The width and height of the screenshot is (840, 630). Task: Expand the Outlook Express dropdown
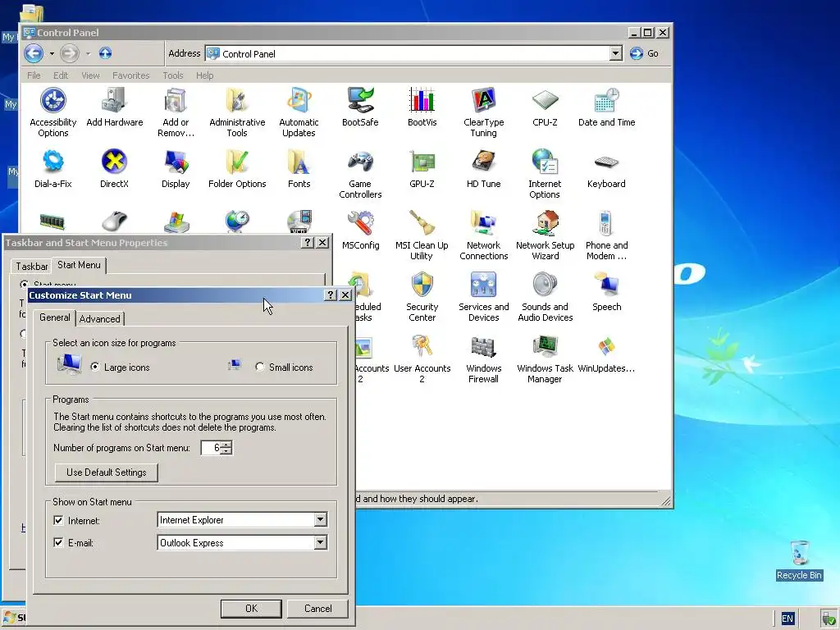coord(320,542)
